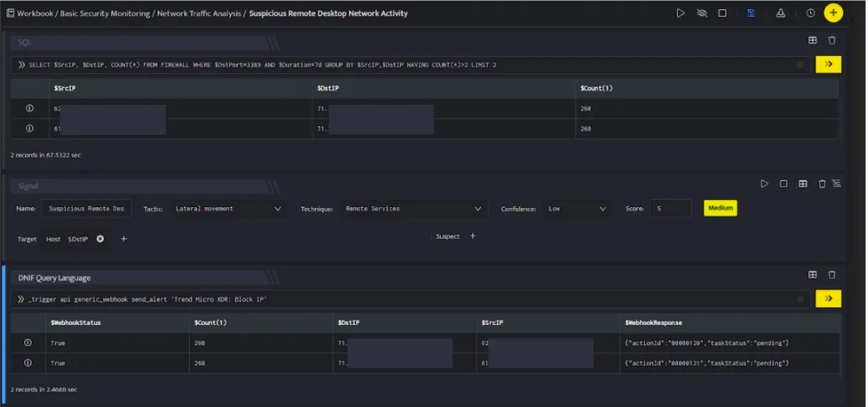Select webhook response with actionId 00000120
The height and width of the screenshot is (407, 868).
tap(707, 344)
